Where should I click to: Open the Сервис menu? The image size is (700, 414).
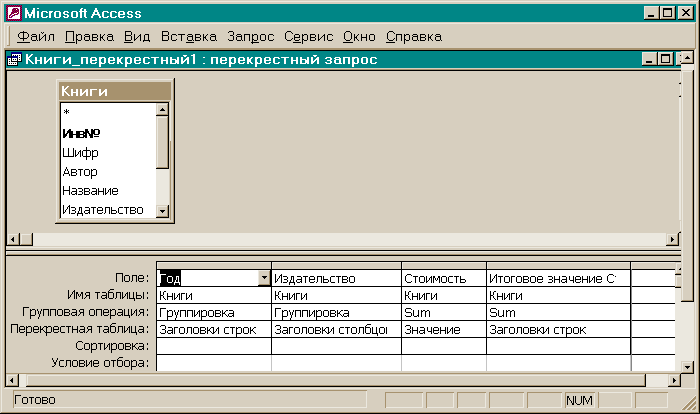pyautogui.click(x=308, y=37)
